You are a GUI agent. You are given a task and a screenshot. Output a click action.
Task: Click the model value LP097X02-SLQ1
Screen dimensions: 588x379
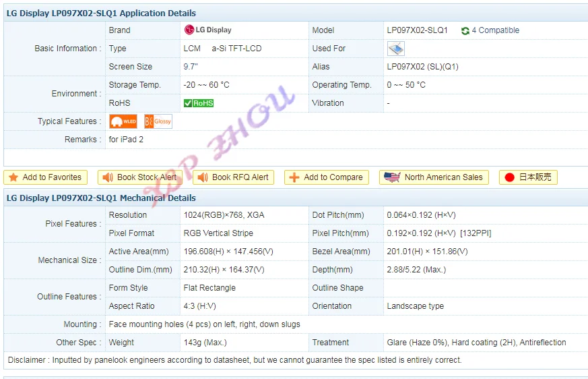pyautogui.click(x=417, y=30)
